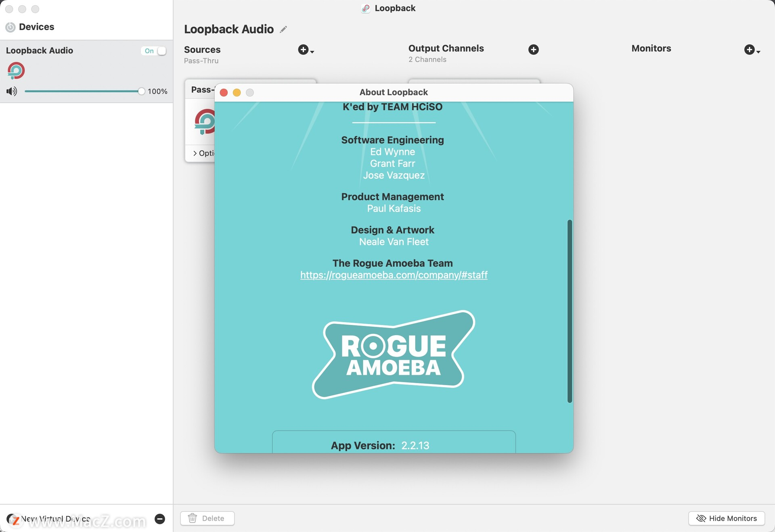Screen dimensions: 775x532
Task: Remove device with the minus button
Action: [x=160, y=519]
